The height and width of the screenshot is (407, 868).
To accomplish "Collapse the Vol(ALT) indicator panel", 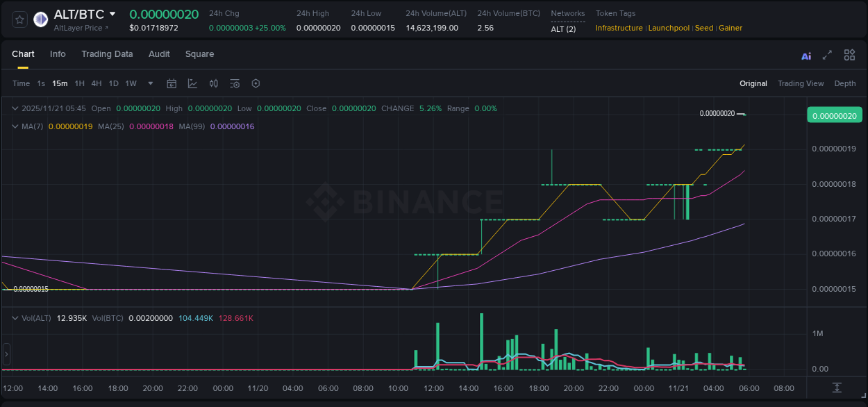I will [x=14, y=317].
